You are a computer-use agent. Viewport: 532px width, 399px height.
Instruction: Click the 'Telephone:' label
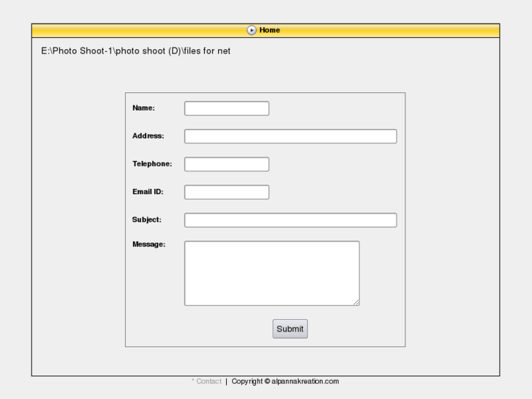click(x=152, y=164)
